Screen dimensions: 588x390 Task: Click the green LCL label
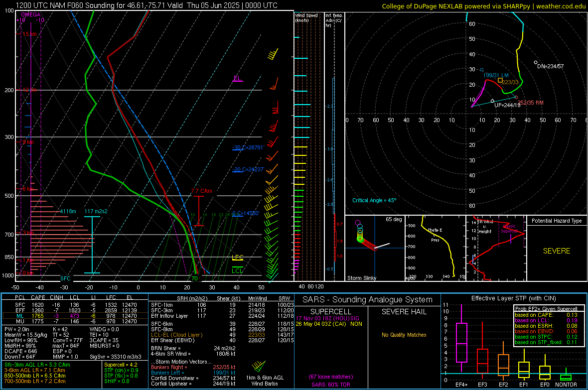(237, 271)
